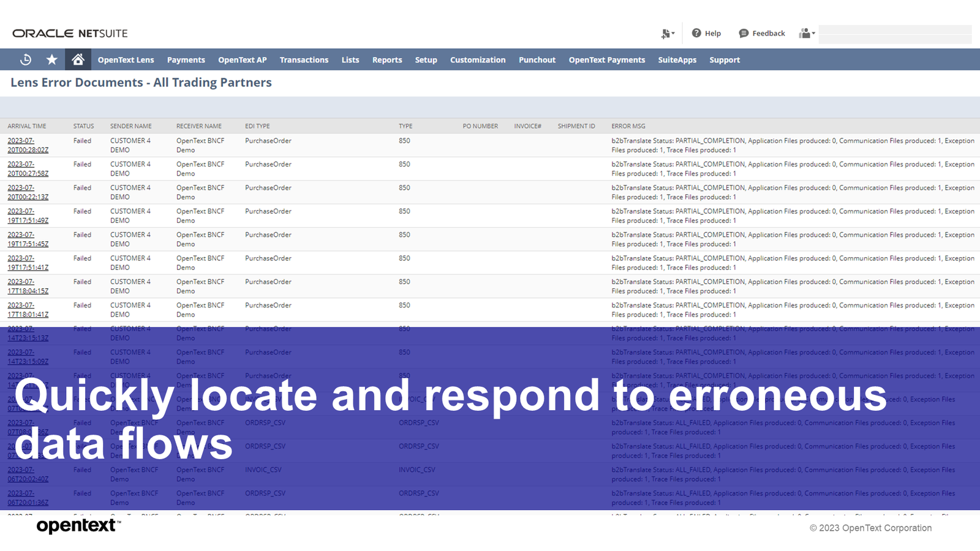Open the Shortcuts star icon
Screen dimensions: 980x551
[x=52, y=59]
